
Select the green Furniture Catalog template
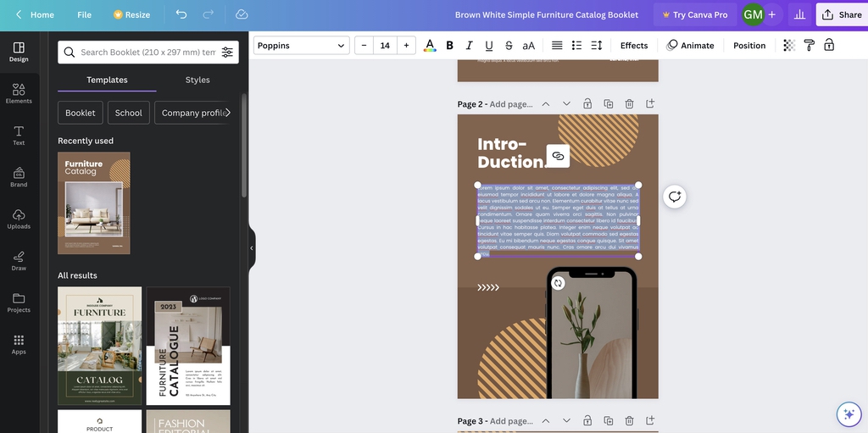pos(100,346)
